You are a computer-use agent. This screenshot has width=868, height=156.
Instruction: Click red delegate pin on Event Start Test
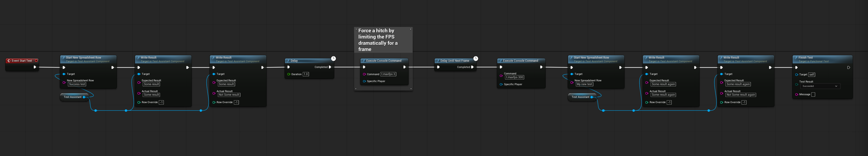coord(36,61)
